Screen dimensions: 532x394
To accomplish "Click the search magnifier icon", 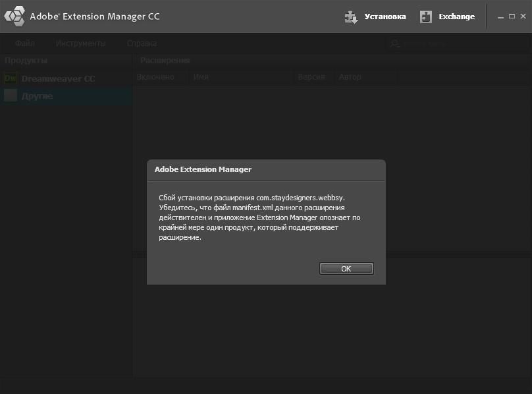I will (x=394, y=44).
